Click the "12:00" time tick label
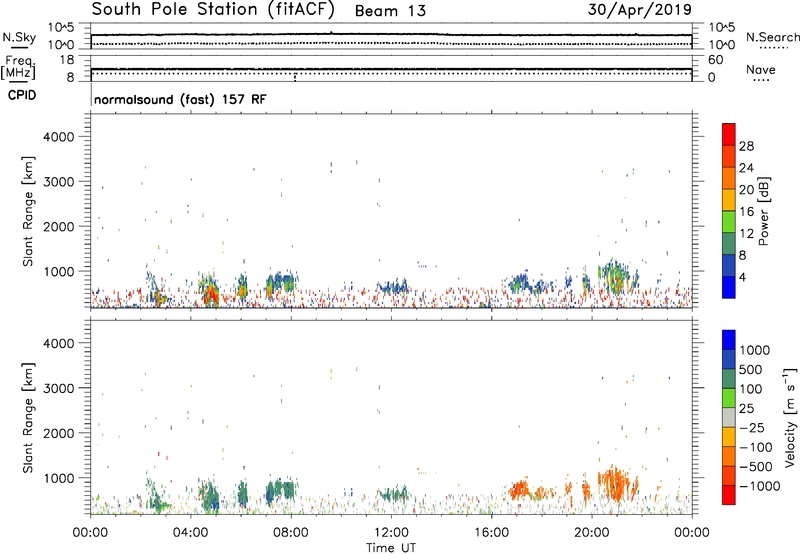Screen dimensions: 800x554 (x=391, y=533)
